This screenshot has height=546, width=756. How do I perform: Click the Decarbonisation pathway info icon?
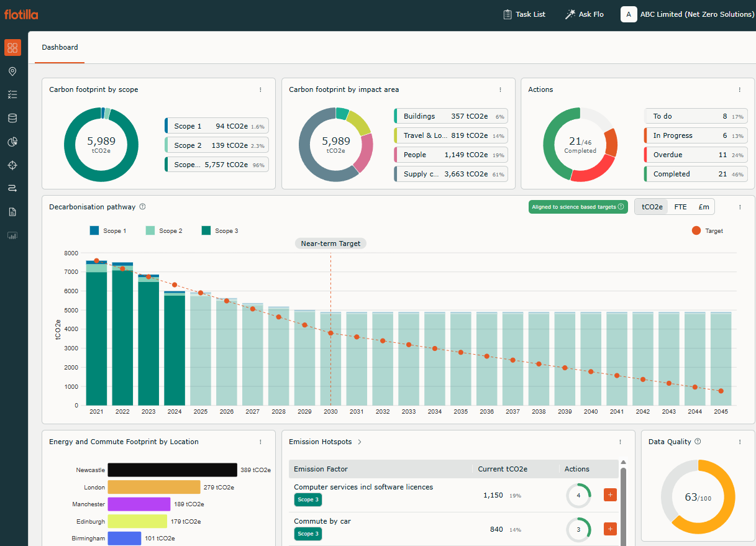(143, 207)
